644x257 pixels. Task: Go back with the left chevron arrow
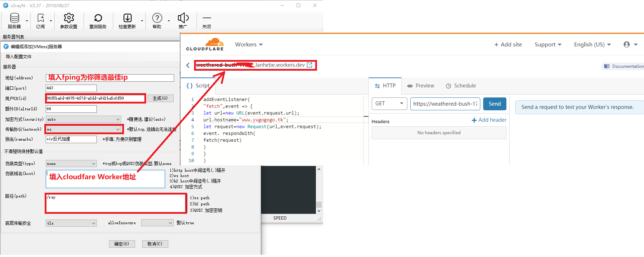click(x=188, y=65)
